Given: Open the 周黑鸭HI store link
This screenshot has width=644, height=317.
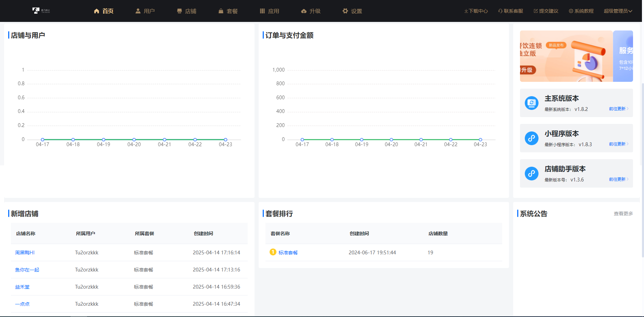Looking at the screenshot, I should 25,253.
